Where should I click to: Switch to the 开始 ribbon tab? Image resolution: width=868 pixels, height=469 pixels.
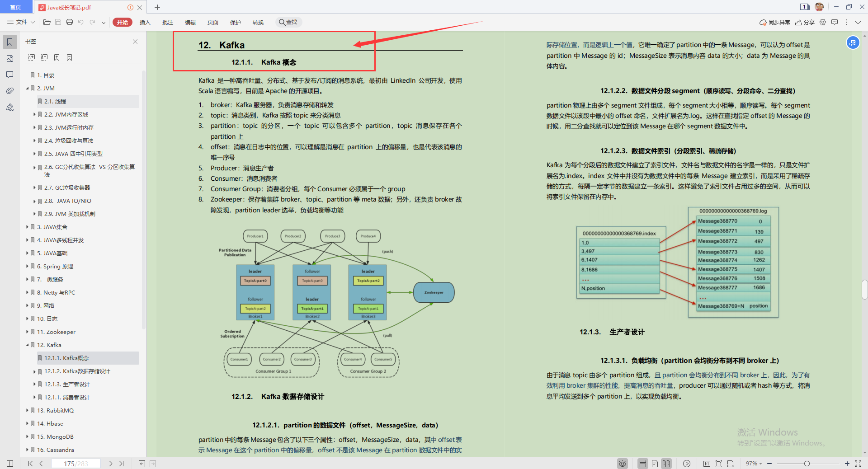click(x=122, y=22)
